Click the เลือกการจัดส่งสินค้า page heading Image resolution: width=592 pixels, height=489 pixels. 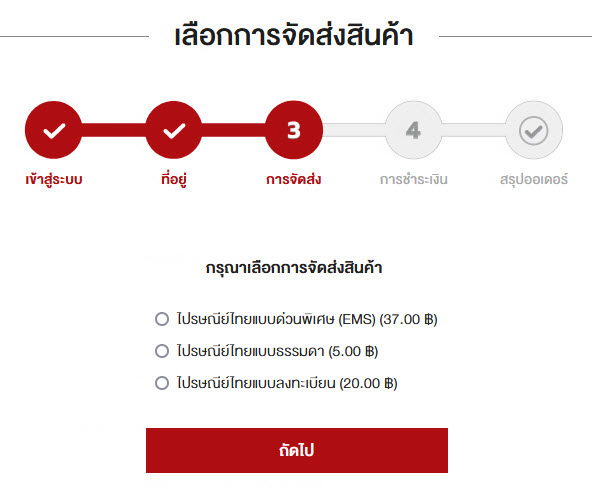tap(294, 35)
